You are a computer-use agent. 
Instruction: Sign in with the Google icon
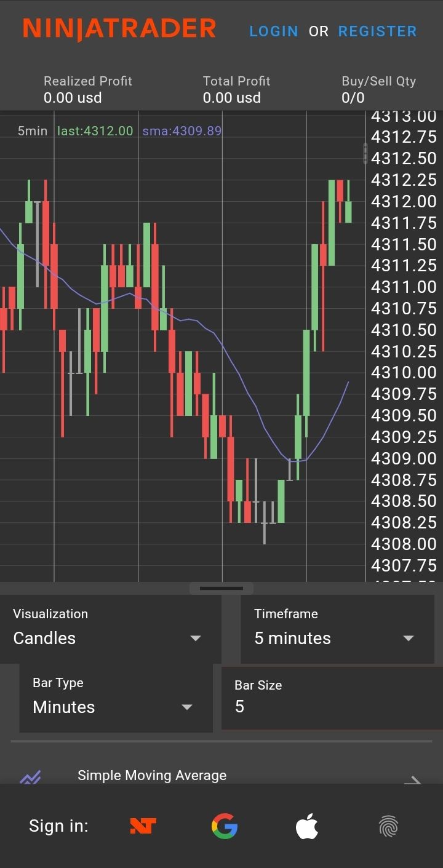(x=225, y=826)
